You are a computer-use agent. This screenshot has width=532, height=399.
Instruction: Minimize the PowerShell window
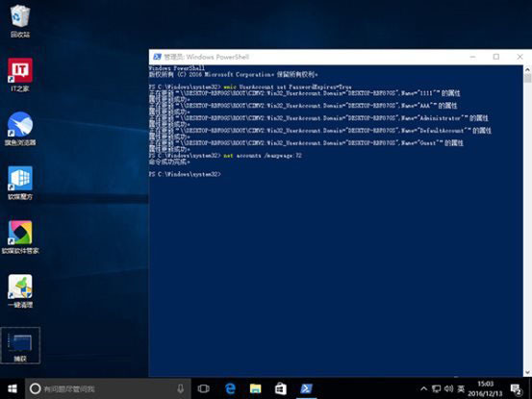coord(472,57)
